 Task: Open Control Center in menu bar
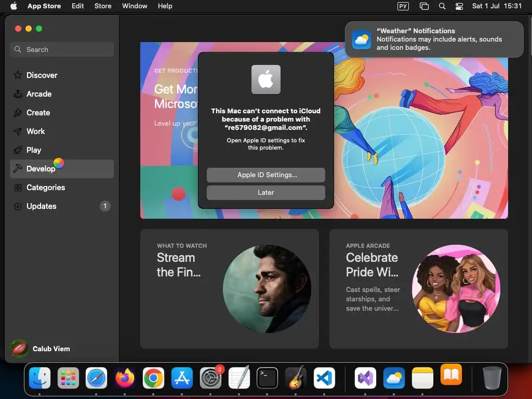(x=459, y=6)
